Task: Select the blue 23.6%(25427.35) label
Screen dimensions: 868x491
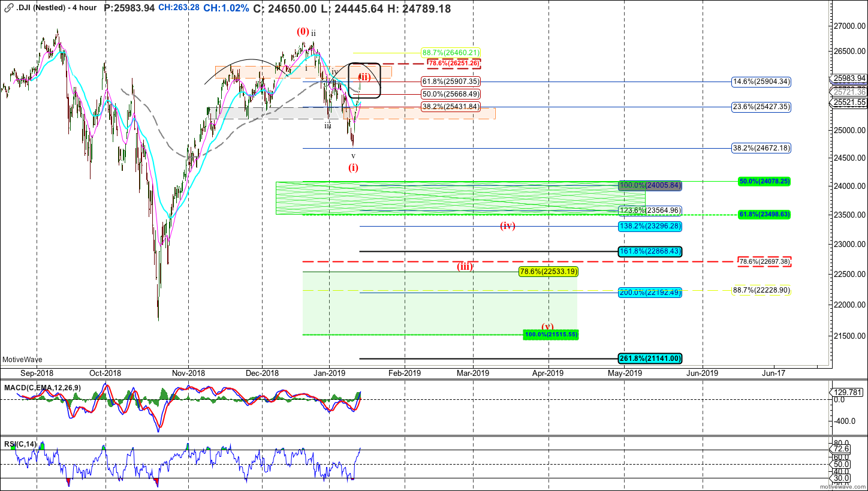Action: (x=761, y=107)
